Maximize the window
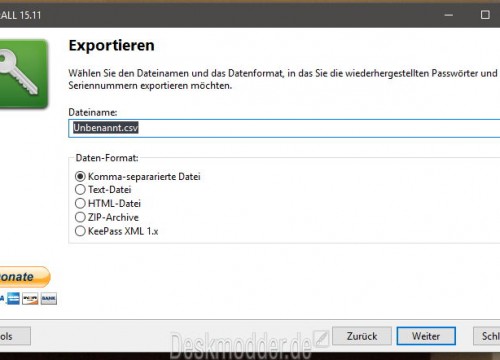The image size is (500, 360). (x=485, y=15)
